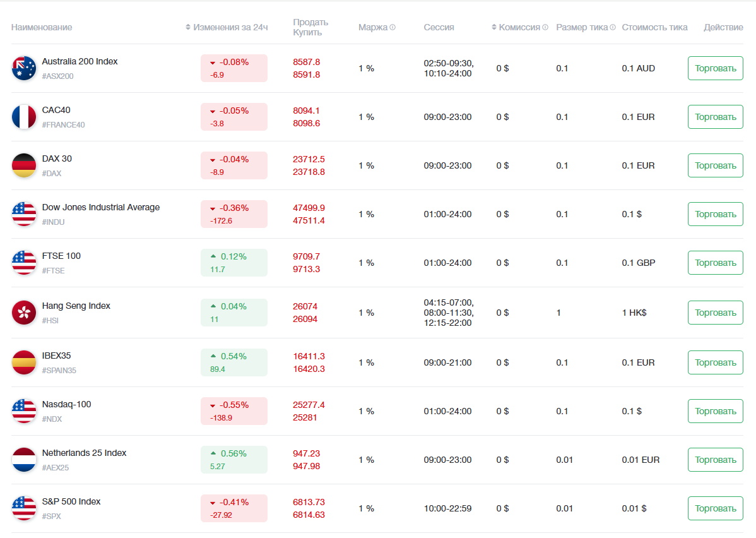Click the Netherlands flag icon for AEX25

tap(24, 460)
